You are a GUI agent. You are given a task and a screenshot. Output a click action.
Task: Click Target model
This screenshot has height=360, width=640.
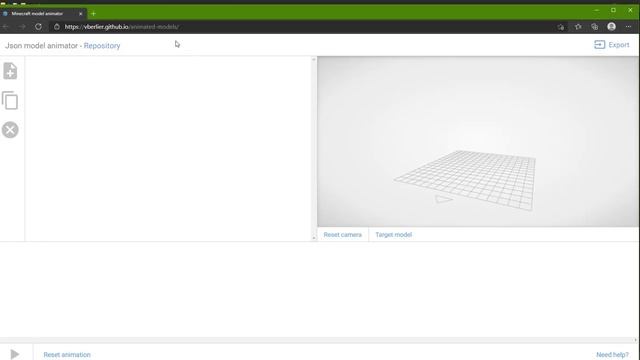tap(393, 235)
